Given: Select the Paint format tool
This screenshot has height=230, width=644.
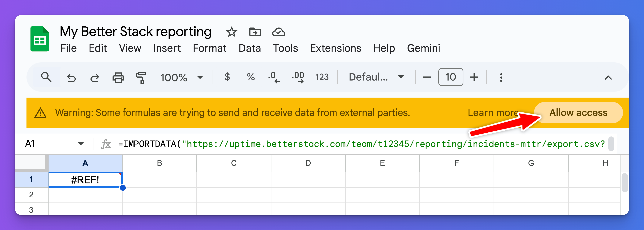Looking at the screenshot, I should (141, 77).
